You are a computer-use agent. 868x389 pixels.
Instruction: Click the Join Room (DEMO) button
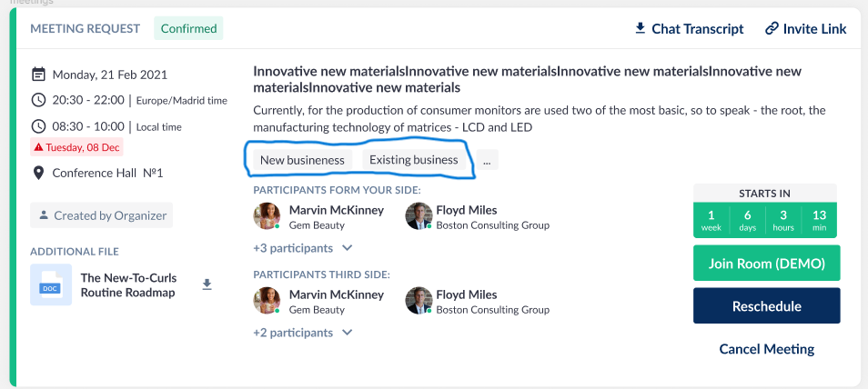767,263
